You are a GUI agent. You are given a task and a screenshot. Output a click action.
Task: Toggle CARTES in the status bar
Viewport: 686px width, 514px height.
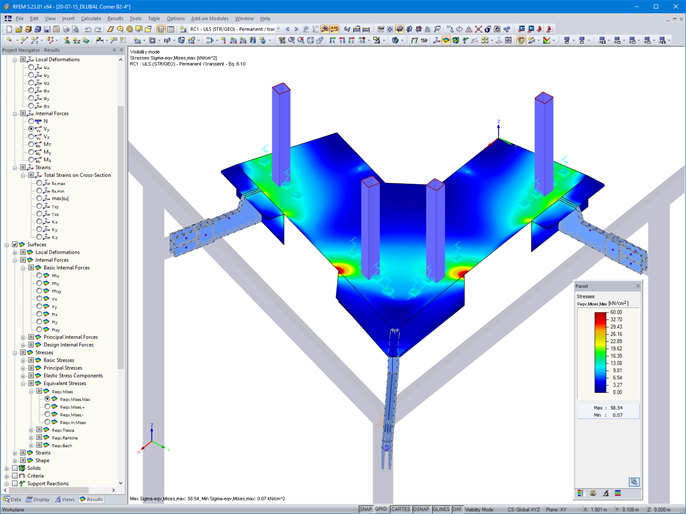pos(400,510)
